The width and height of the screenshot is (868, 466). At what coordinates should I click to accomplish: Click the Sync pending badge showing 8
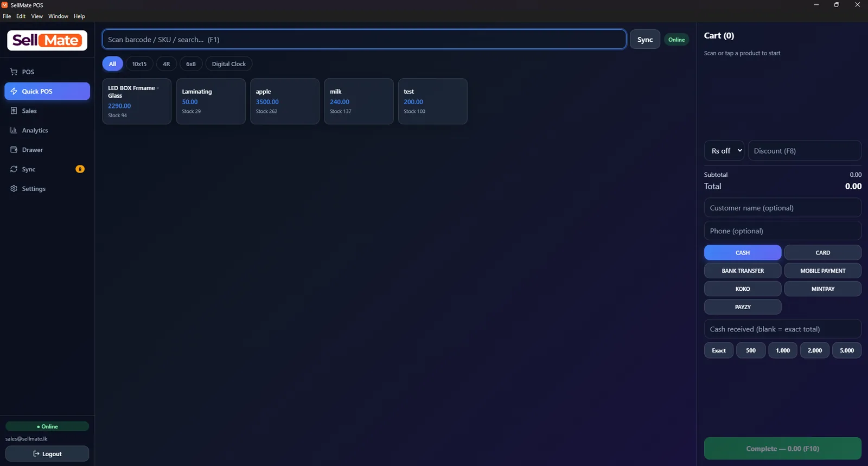[x=80, y=169]
